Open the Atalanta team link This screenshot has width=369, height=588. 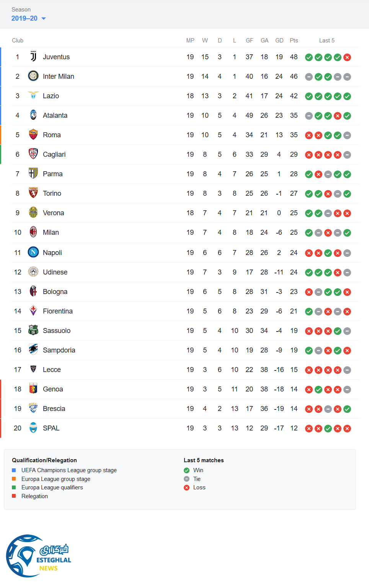(55, 115)
